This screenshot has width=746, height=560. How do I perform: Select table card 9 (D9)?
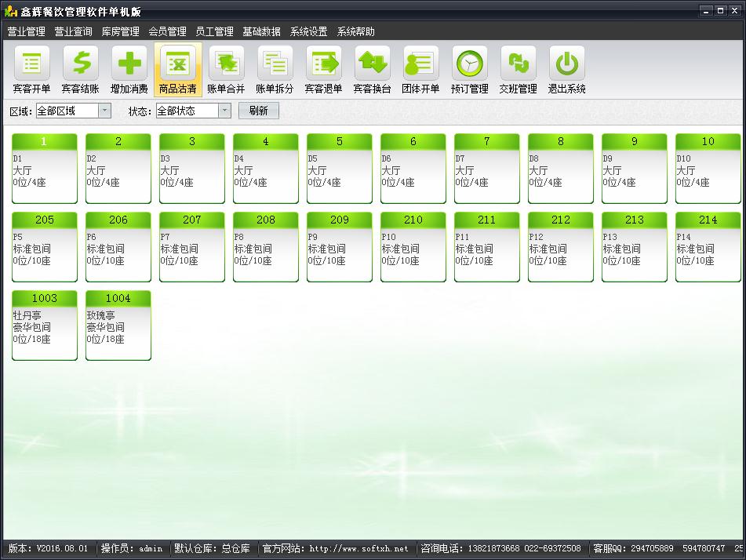tap(634, 169)
